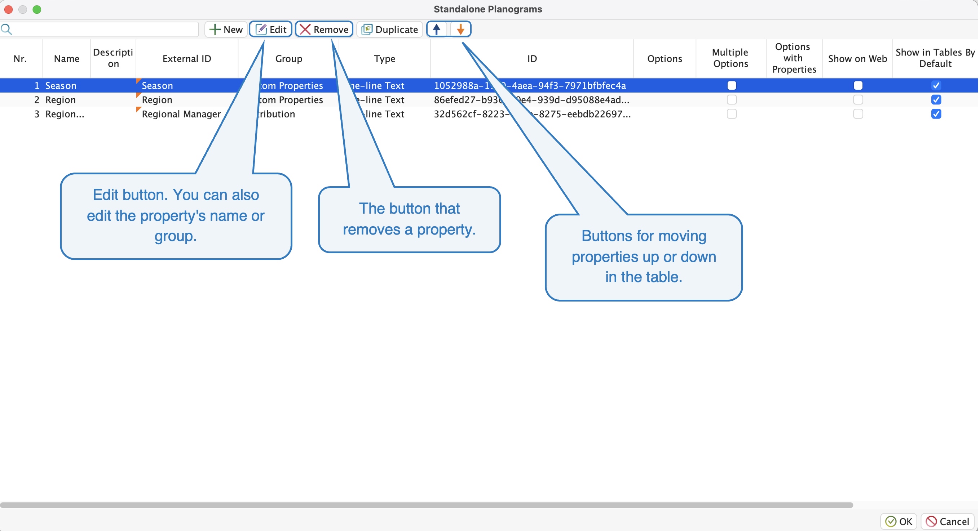Viewport: 980px width, 531px height.
Task: Click the Description column header
Action: coord(113,58)
